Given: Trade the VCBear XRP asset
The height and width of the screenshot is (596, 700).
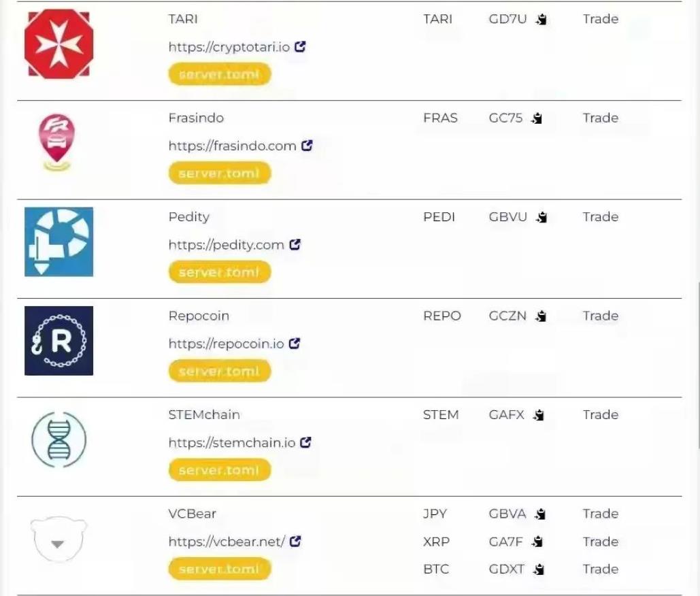Looking at the screenshot, I should pyautogui.click(x=601, y=542).
